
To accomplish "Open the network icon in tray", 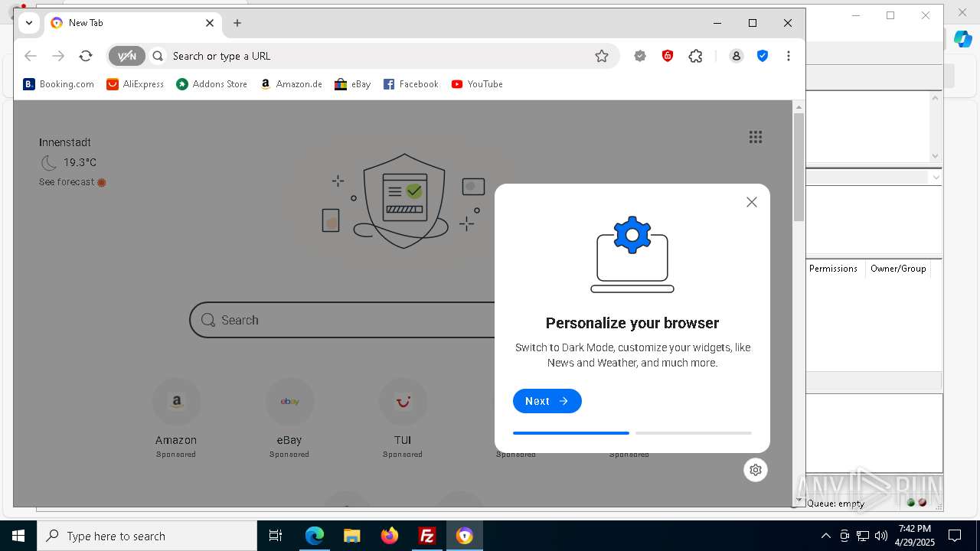I will [863, 536].
